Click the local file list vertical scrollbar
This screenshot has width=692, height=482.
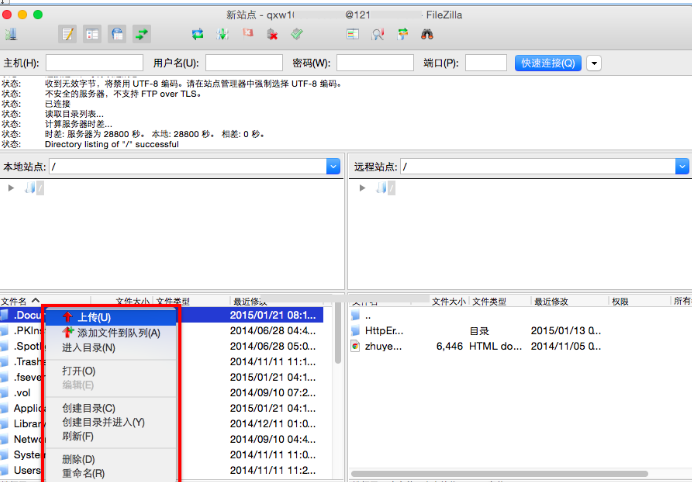coord(338,334)
